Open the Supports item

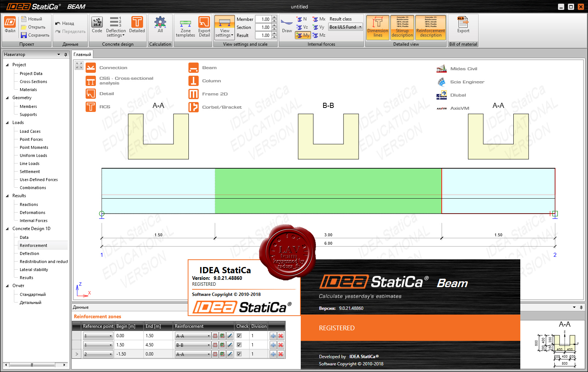28,114
